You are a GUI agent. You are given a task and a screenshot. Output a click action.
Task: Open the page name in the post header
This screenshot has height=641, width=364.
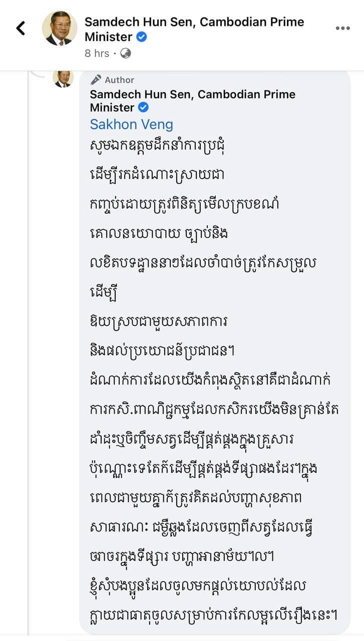point(194,29)
